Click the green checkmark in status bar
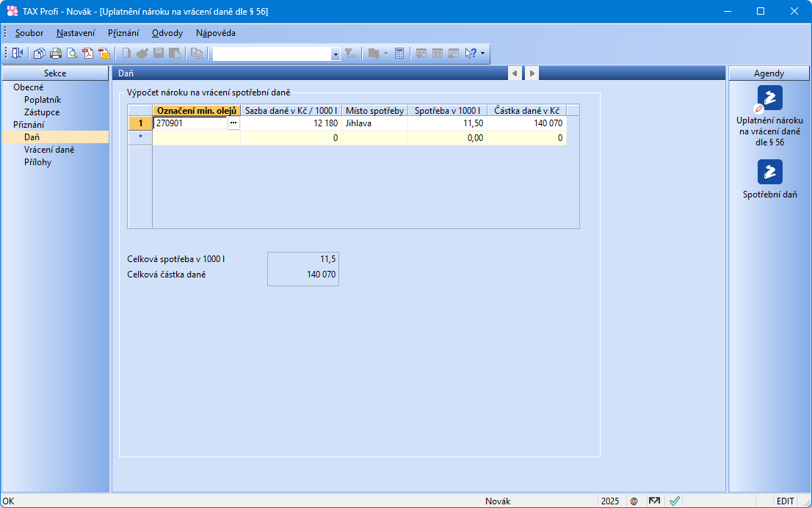This screenshot has height=508, width=812. [x=674, y=501]
